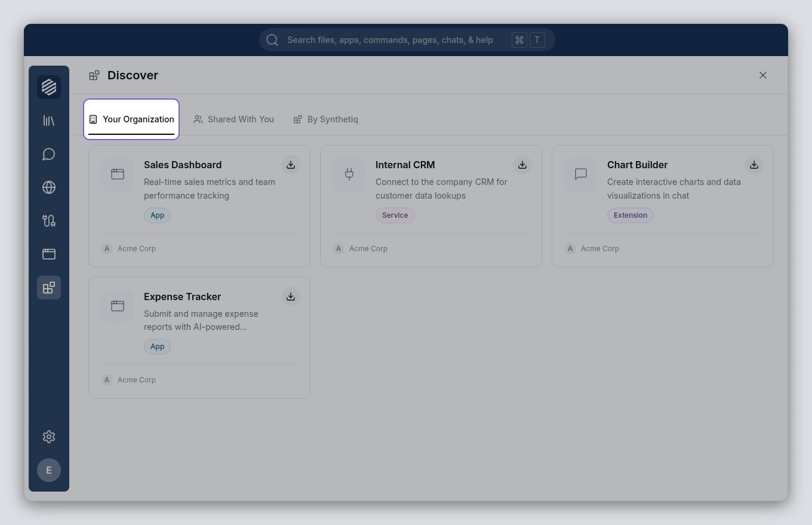Image resolution: width=812 pixels, height=525 pixels.
Task: Open the Chats bubble icon in sidebar
Action: coord(49,154)
